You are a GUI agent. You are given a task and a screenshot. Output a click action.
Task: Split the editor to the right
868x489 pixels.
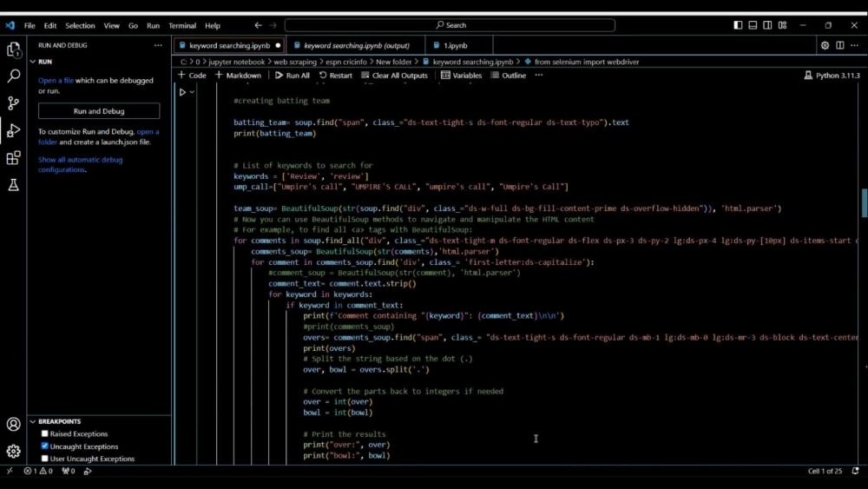click(x=839, y=45)
